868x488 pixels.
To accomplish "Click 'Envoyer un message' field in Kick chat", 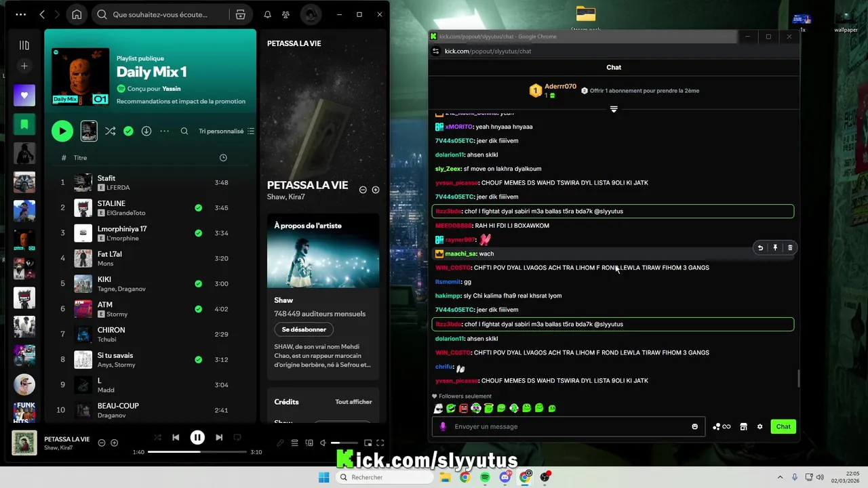I will [x=569, y=426].
